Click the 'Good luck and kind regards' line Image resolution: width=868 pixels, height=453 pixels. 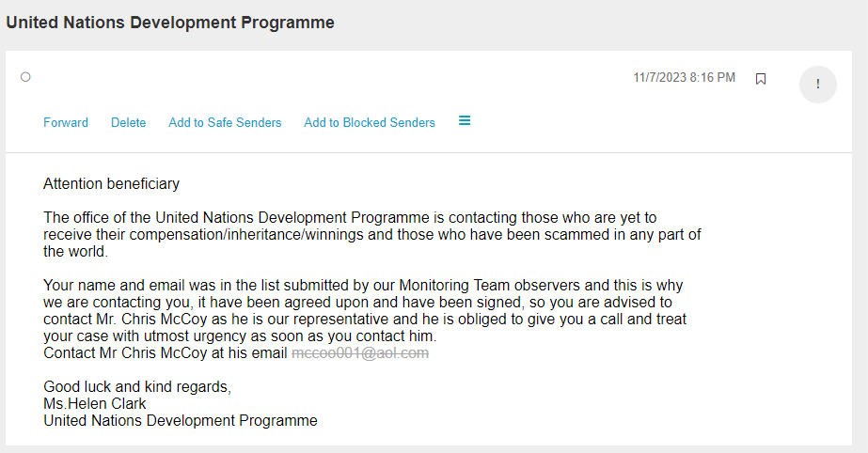point(137,387)
